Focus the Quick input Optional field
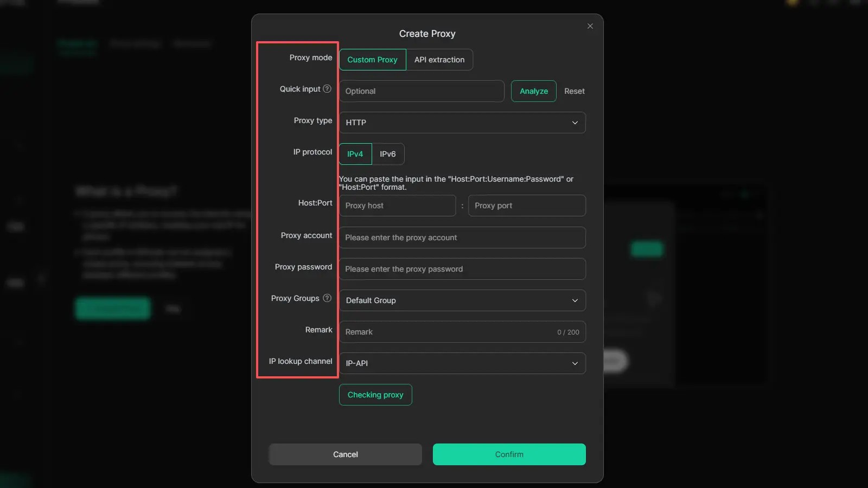This screenshot has width=868, height=488. 422,91
